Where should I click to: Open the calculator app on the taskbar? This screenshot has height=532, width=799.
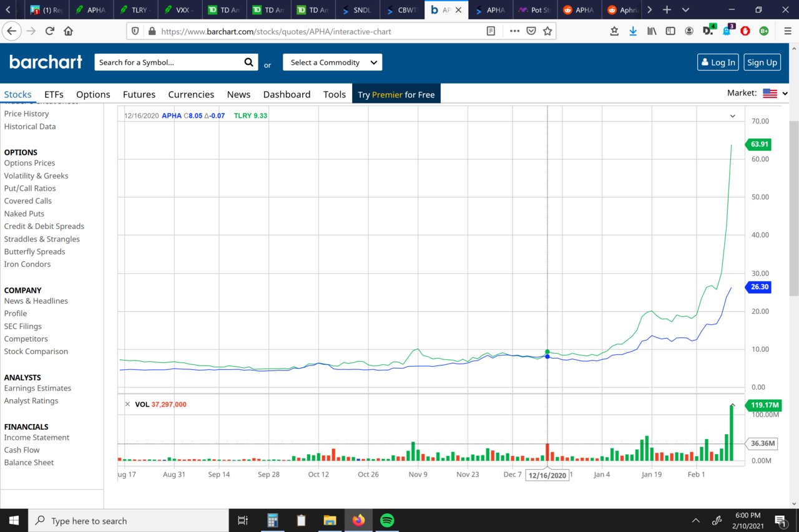pyautogui.click(x=272, y=520)
